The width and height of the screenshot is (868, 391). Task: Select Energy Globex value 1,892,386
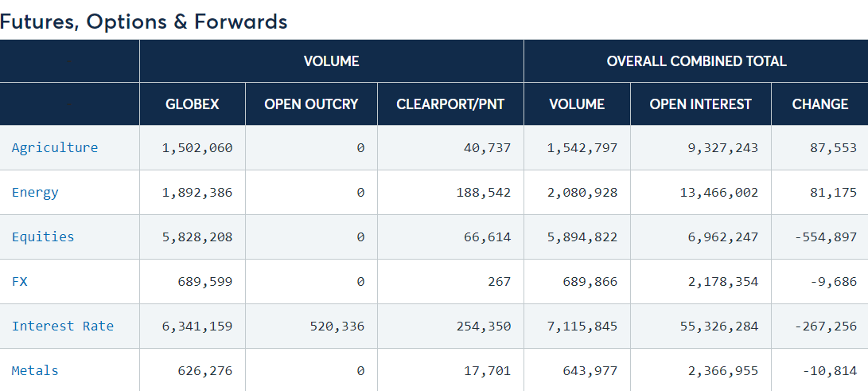pyautogui.click(x=197, y=193)
